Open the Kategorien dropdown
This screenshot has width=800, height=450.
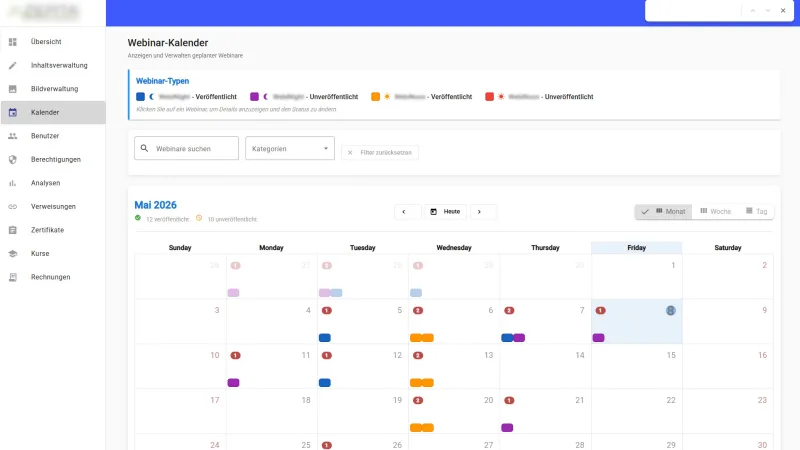[290, 148]
